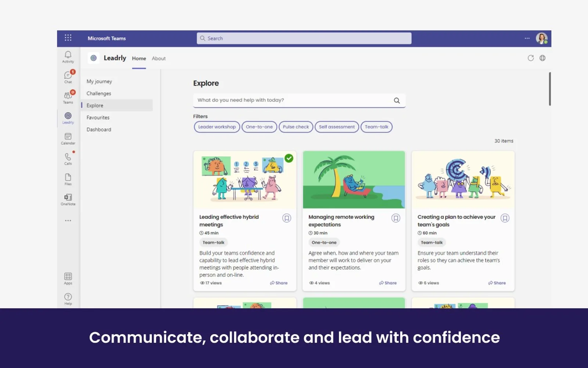Screen dimensions: 588x368
Task: Toggle the Team-talk filter chip
Action: [376, 127]
